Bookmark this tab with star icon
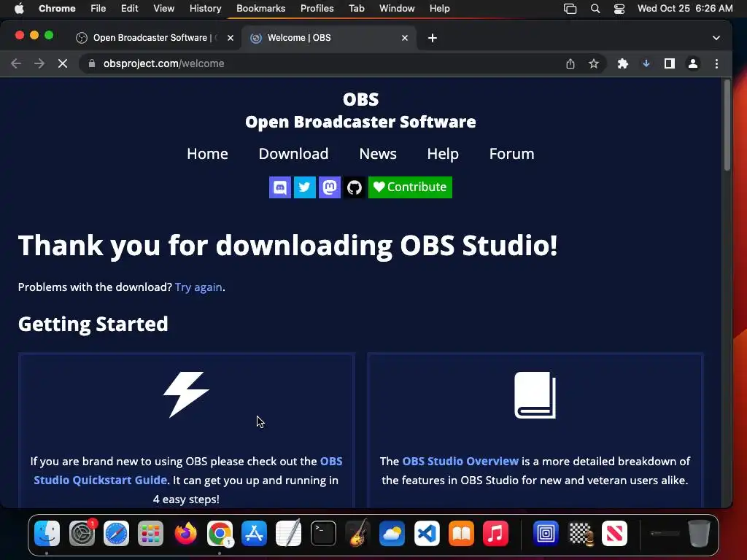747x560 pixels. click(x=594, y=63)
